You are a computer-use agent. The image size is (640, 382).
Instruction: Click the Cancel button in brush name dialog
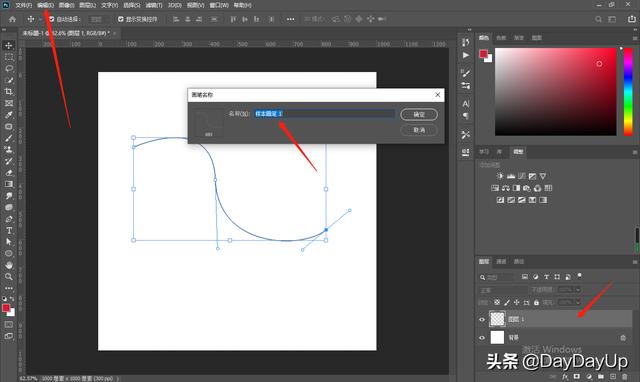[x=419, y=130]
